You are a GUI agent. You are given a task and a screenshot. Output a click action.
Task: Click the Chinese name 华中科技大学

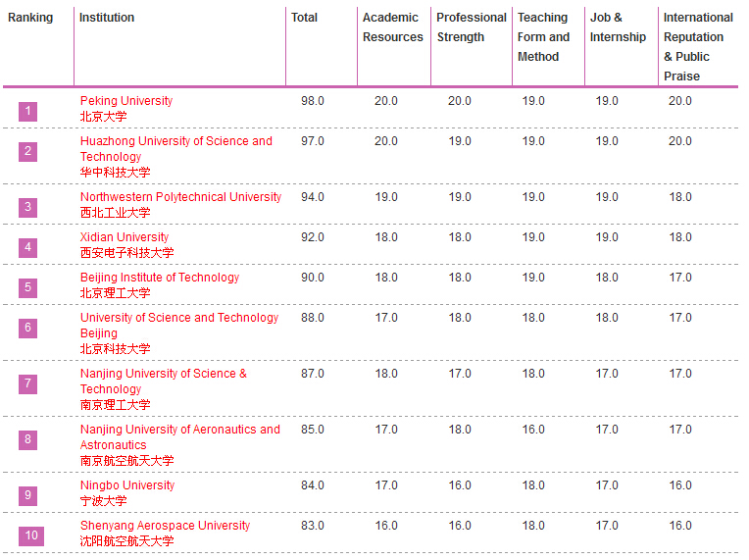tap(115, 173)
